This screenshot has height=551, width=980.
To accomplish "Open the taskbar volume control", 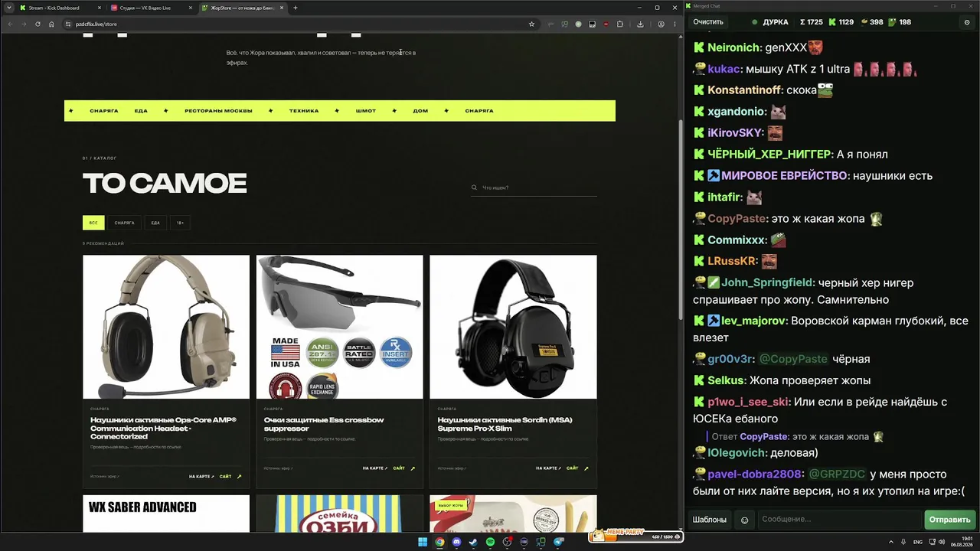I will (942, 542).
